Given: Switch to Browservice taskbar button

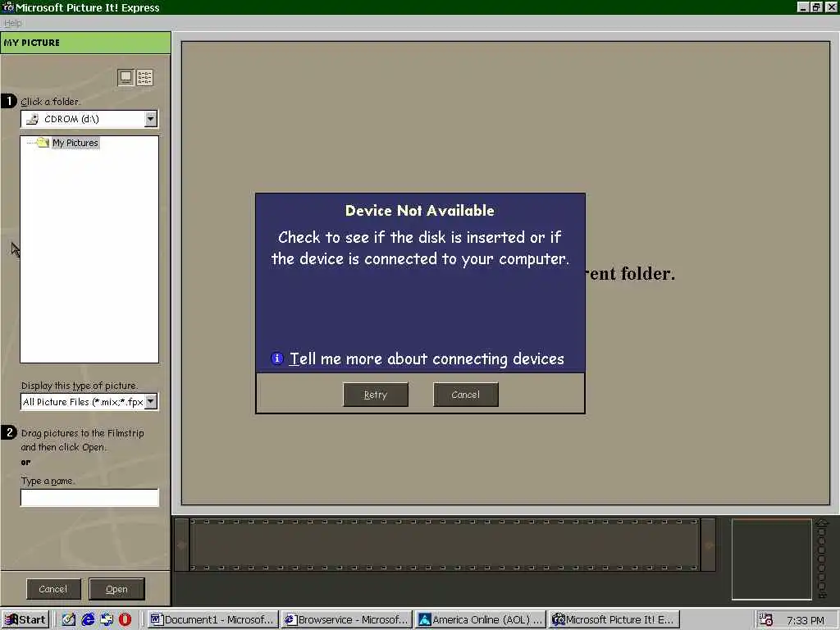Looking at the screenshot, I should point(347,619).
